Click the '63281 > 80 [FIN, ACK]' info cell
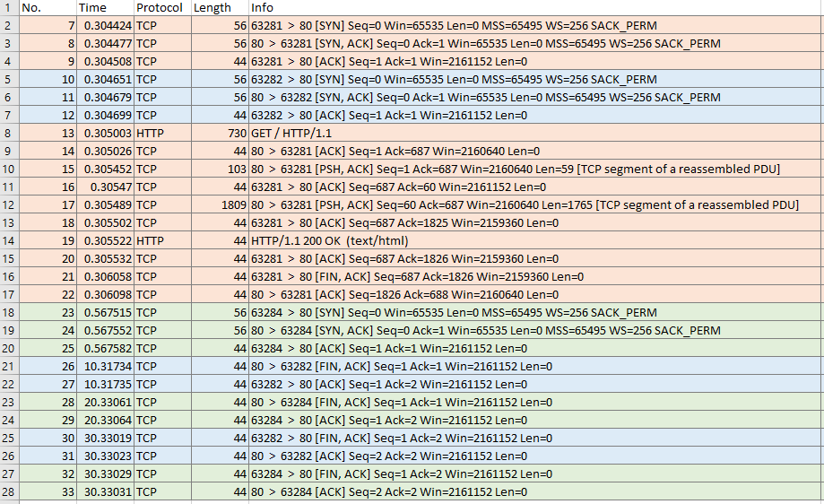The width and height of the screenshot is (824, 504). pyautogui.click(x=536, y=276)
